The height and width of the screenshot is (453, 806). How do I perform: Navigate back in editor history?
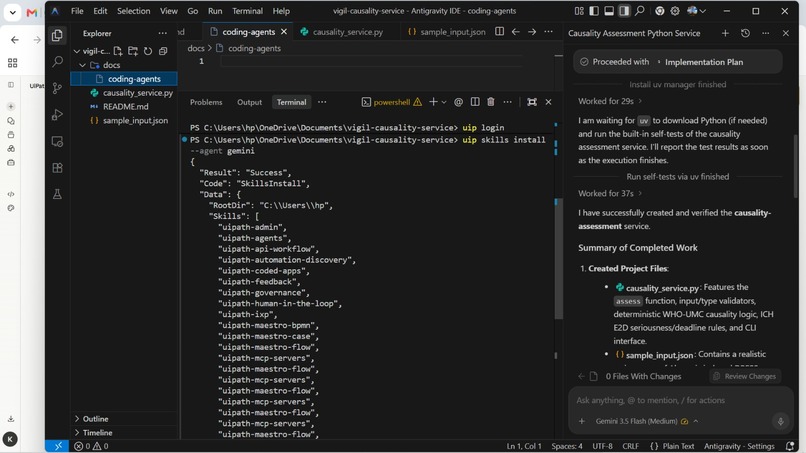516,31
